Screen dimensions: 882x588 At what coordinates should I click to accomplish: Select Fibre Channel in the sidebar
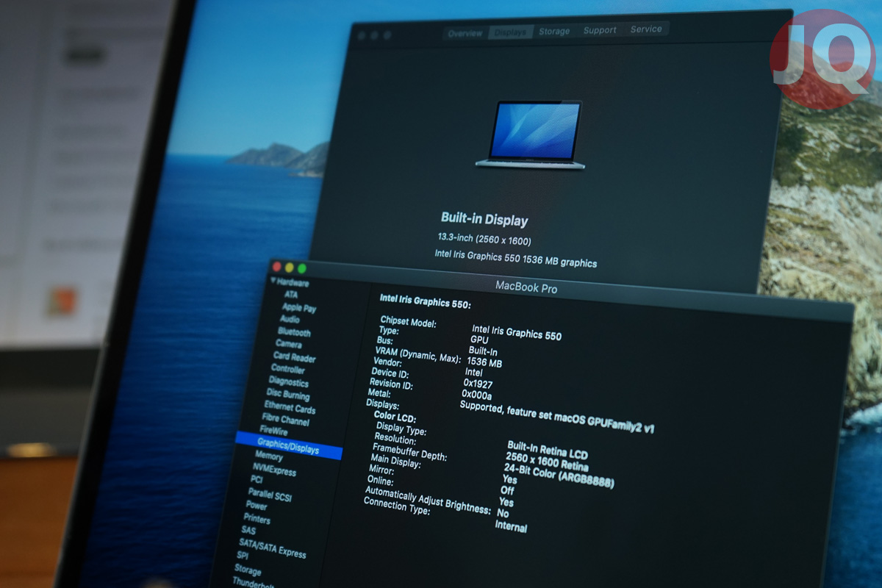pyautogui.click(x=286, y=421)
